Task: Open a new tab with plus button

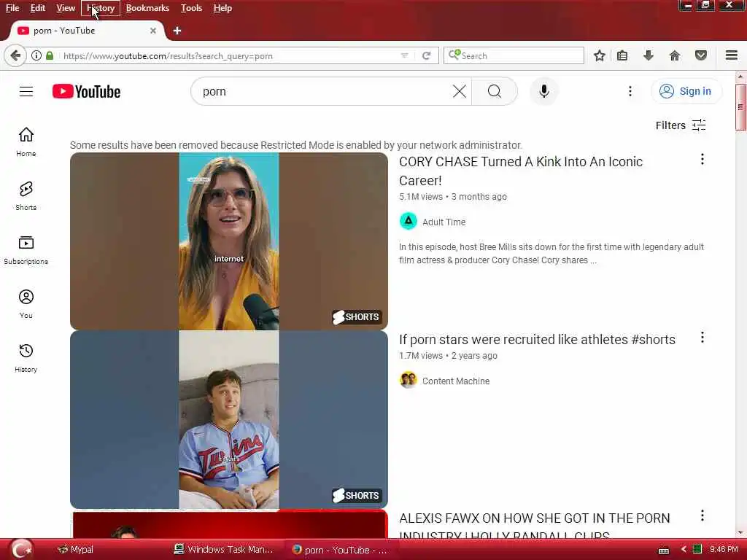Action: pos(177,31)
